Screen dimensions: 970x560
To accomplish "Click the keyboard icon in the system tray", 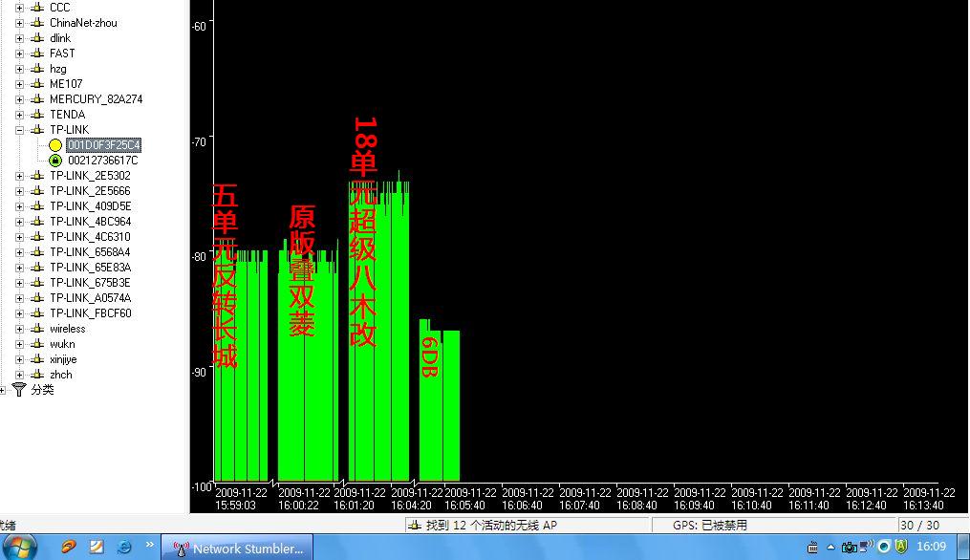I will click(x=813, y=547).
